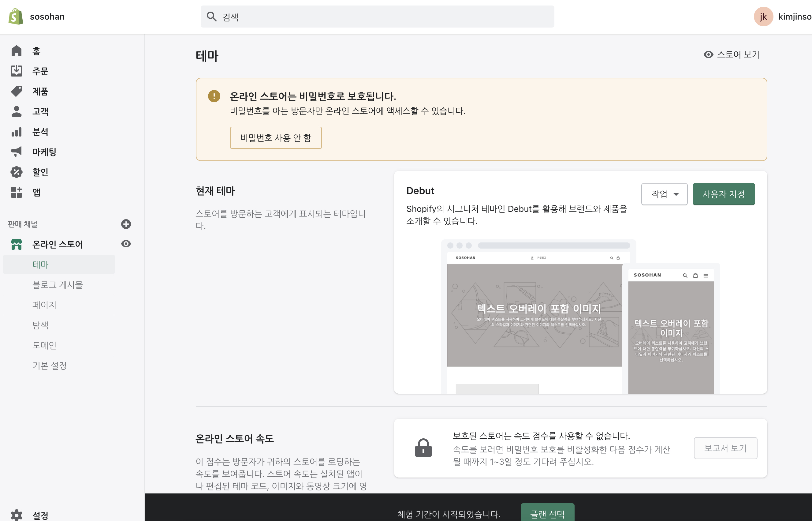The width and height of the screenshot is (812, 521).
Task: Select 블로그 게시물 submenu item
Action: (58, 285)
